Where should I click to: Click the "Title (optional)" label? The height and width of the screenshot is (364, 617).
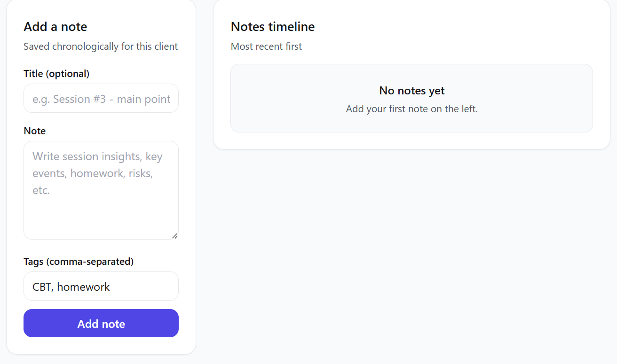coord(56,74)
